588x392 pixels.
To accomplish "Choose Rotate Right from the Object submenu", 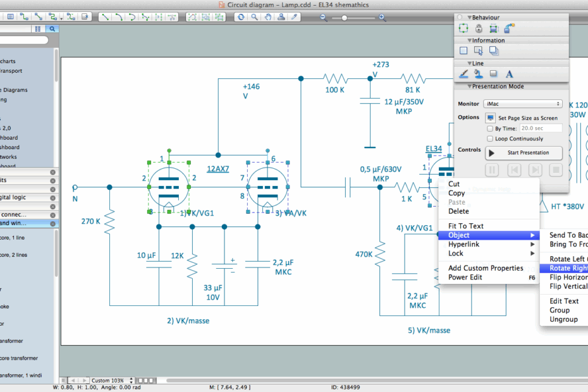I will [568, 268].
